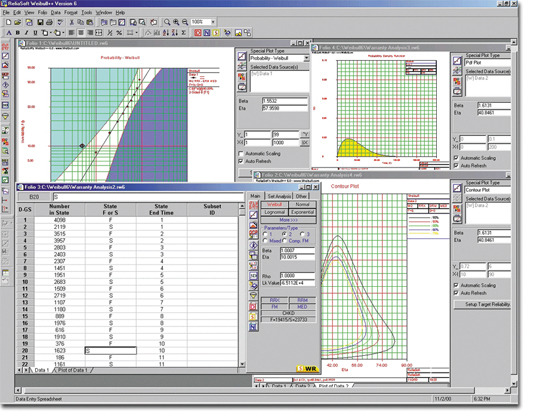Image resolution: width=537 pixels, height=419 pixels.
Task: Click the Paste clipboard icon
Action: point(90,22)
